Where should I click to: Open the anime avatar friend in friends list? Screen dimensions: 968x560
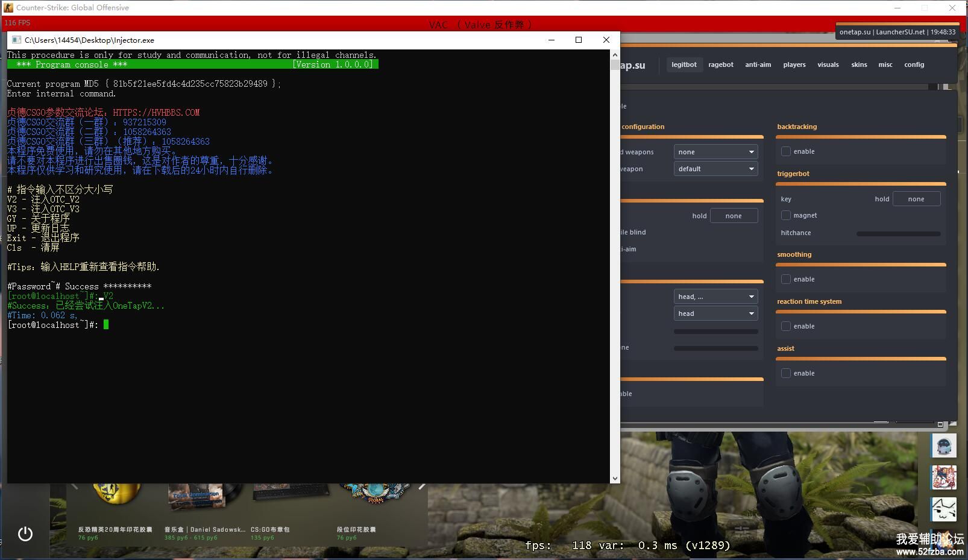point(943,477)
